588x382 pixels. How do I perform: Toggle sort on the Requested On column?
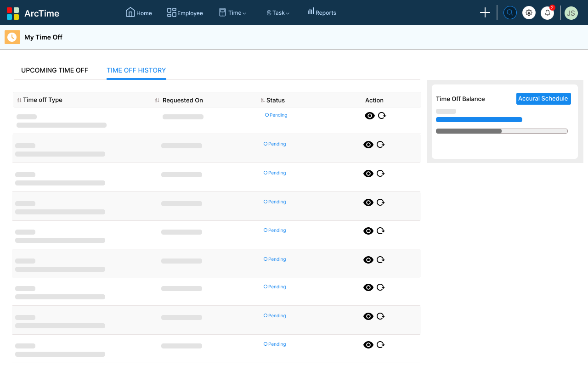157,100
